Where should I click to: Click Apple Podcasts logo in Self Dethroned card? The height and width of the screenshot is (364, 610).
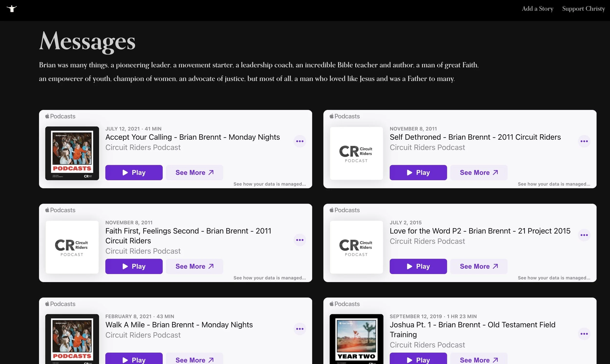click(344, 116)
